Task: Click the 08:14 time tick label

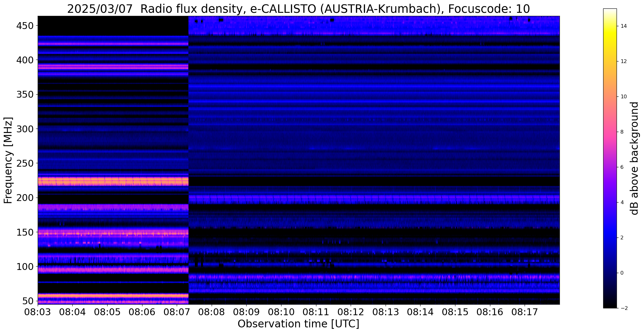Action: 420,312
